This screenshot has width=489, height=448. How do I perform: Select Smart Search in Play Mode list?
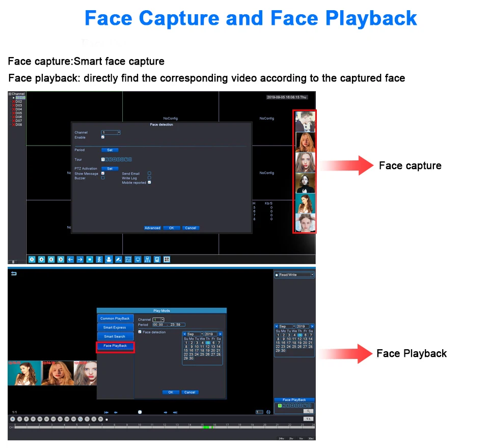115,337
